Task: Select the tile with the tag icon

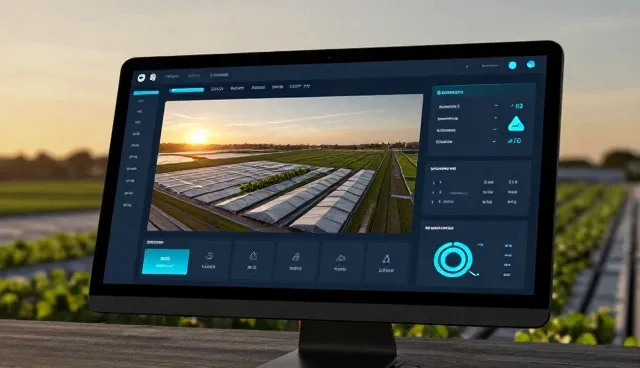Action: pyautogui.click(x=296, y=261)
